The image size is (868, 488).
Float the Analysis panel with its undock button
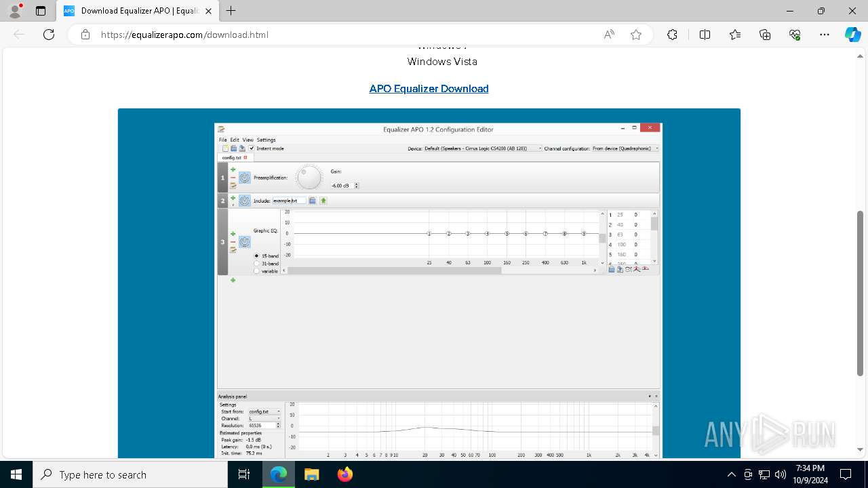coord(649,396)
